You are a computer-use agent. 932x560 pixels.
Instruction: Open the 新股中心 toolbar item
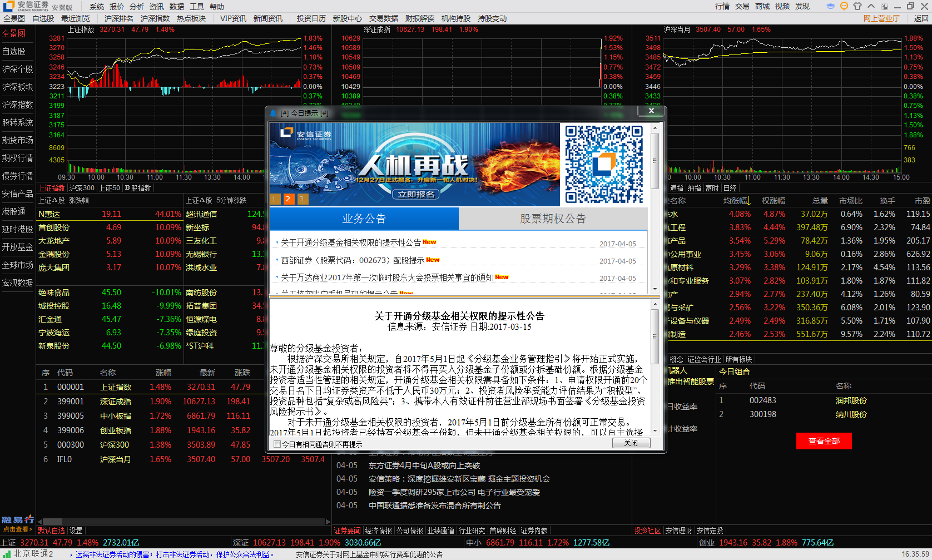[347, 18]
